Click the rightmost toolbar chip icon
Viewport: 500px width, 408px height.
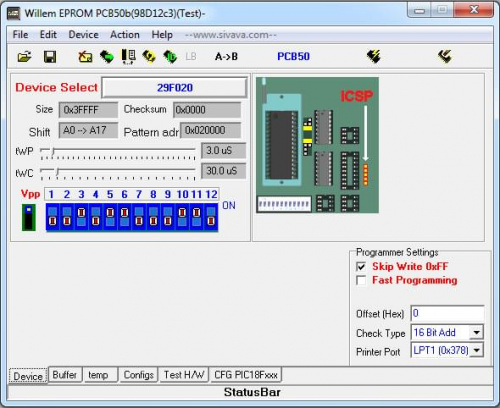[445, 56]
